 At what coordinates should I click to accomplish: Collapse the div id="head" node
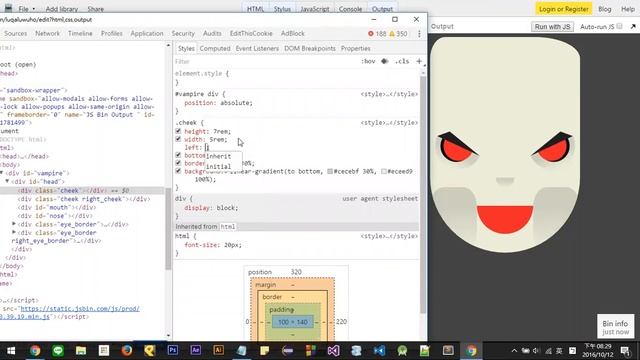point(7,181)
